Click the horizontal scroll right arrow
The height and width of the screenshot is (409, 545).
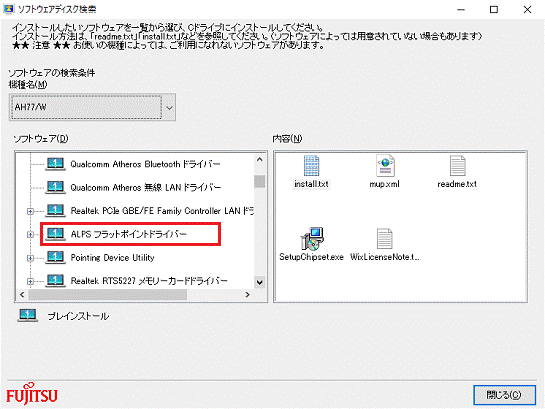click(247, 295)
